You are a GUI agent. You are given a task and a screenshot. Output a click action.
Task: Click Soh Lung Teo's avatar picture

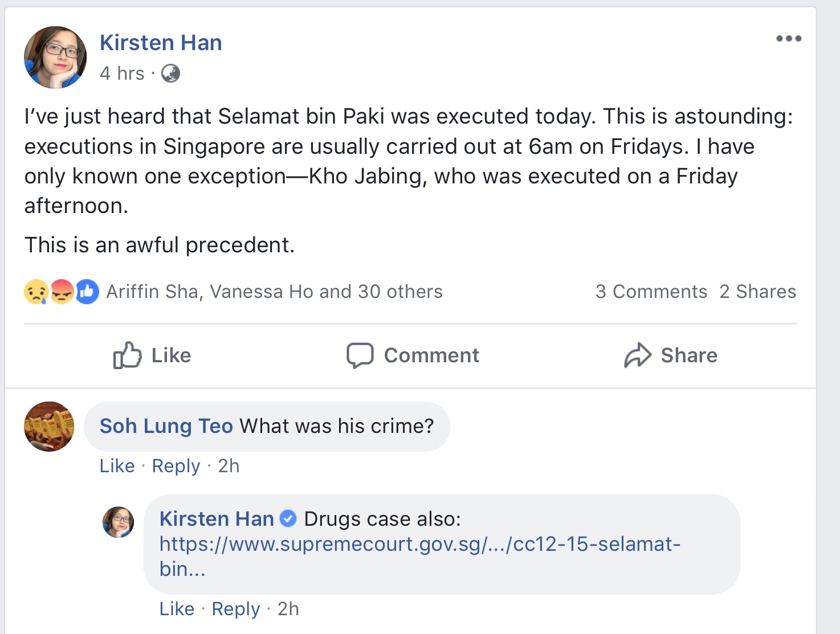[x=49, y=427]
